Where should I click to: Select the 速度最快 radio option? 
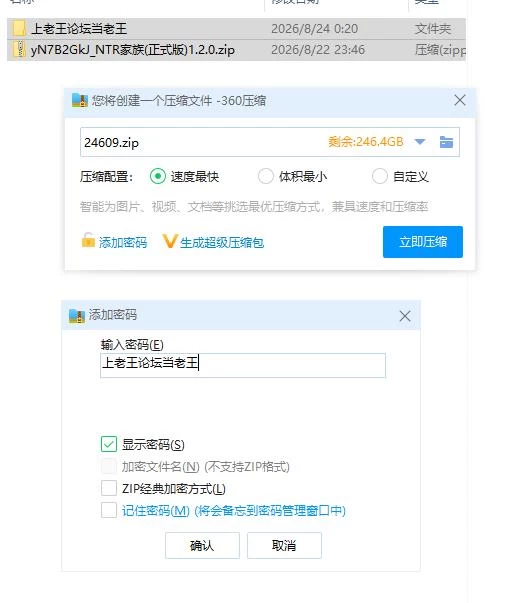[x=158, y=177]
